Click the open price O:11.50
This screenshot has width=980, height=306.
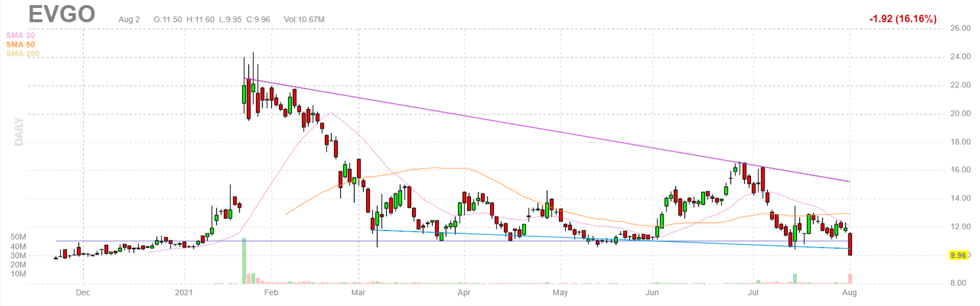click(x=168, y=19)
